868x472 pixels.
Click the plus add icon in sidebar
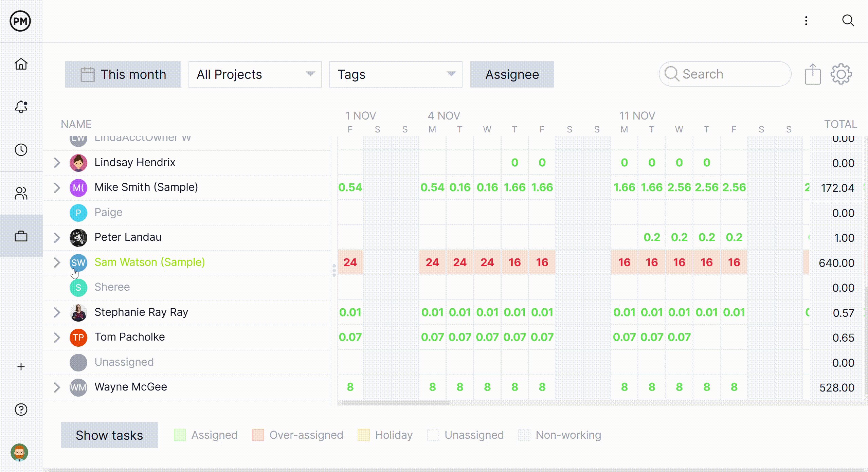[x=21, y=367]
